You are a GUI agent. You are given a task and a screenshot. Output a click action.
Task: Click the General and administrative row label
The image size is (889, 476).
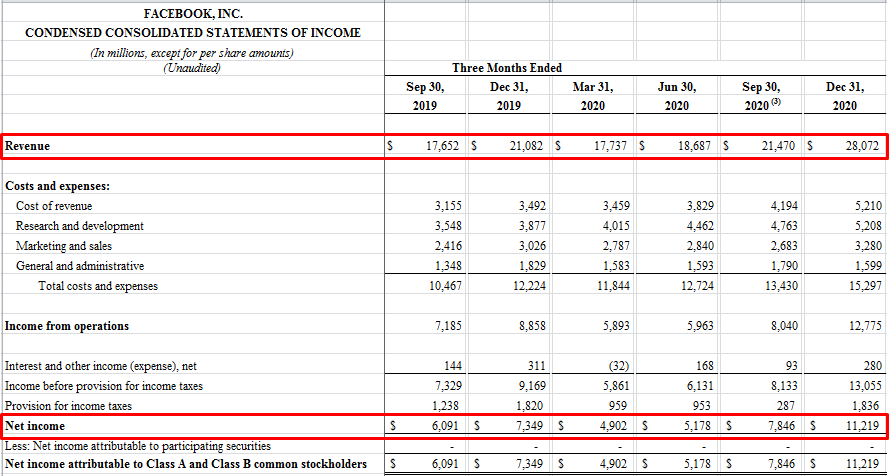coord(79,266)
